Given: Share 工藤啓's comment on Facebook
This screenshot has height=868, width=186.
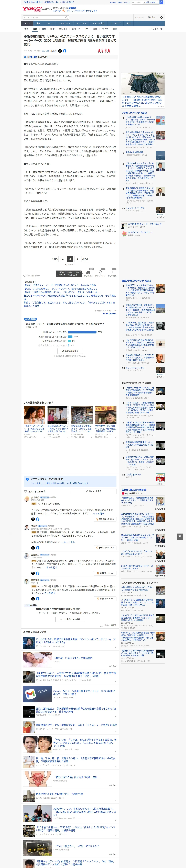Looking at the screenshot, I should (x=38, y=548).
